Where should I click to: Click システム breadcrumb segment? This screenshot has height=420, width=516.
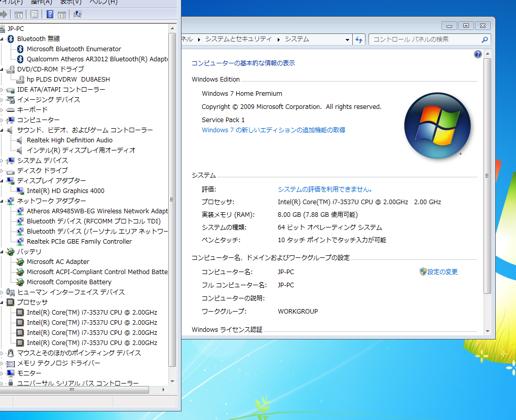click(x=297, y=39)
